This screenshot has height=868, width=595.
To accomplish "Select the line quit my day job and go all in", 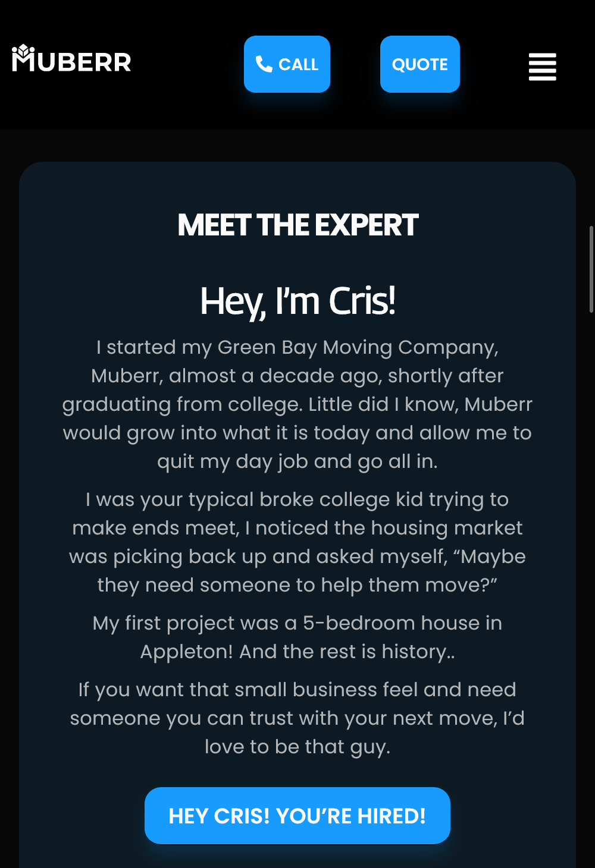I will [297, 461].
